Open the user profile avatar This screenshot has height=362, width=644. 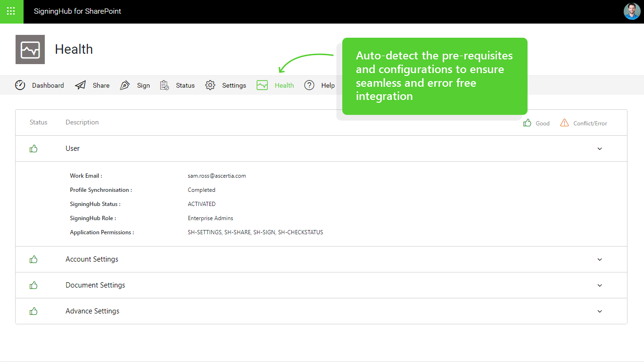point(632,11)
